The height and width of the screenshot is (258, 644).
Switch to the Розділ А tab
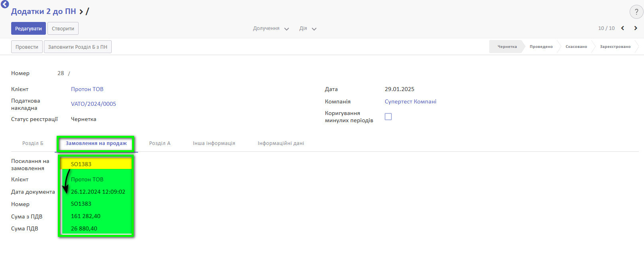coord(160,143)
